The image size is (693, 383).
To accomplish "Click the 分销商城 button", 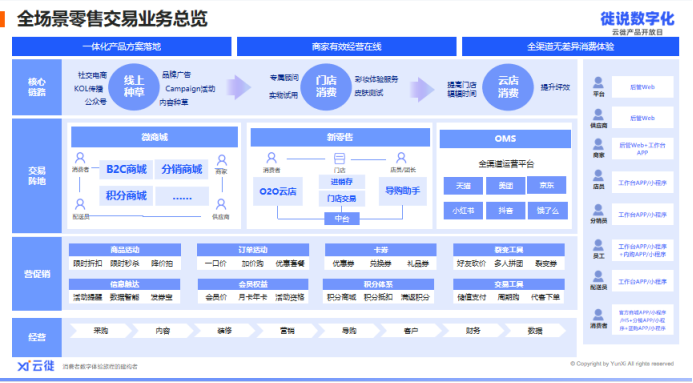I will coord(182,169).
